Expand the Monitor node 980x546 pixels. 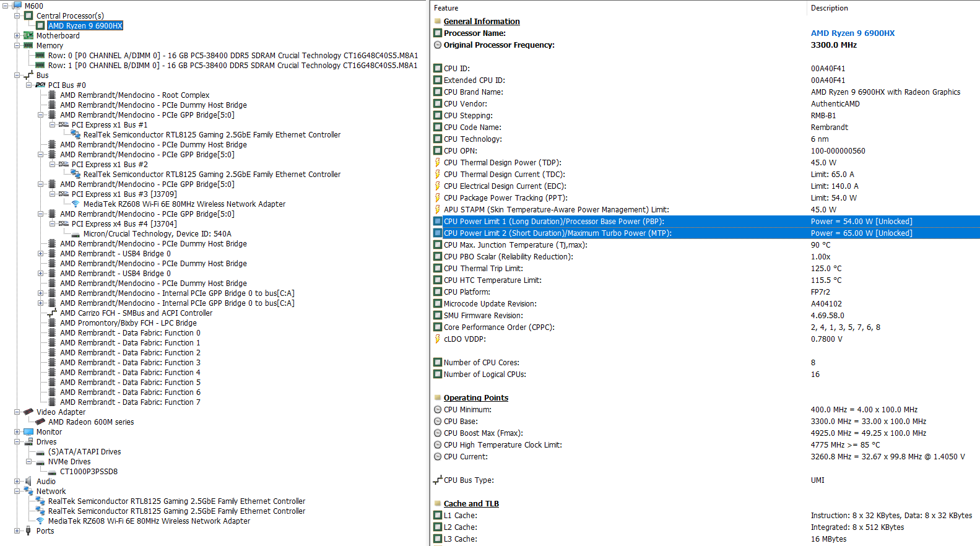point(17,431)
